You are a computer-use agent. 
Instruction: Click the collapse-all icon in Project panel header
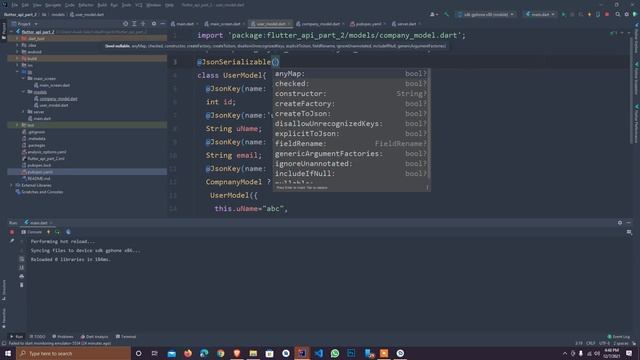point(143,24)
